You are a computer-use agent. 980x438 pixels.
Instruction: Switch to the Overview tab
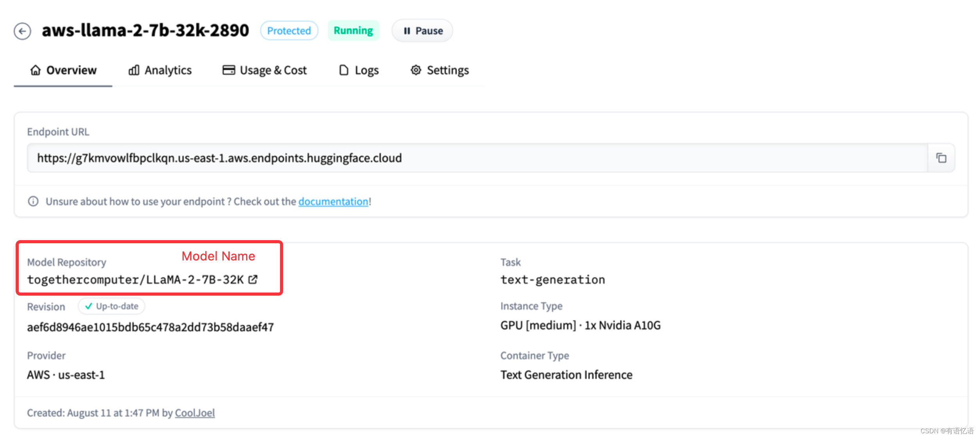63,70
